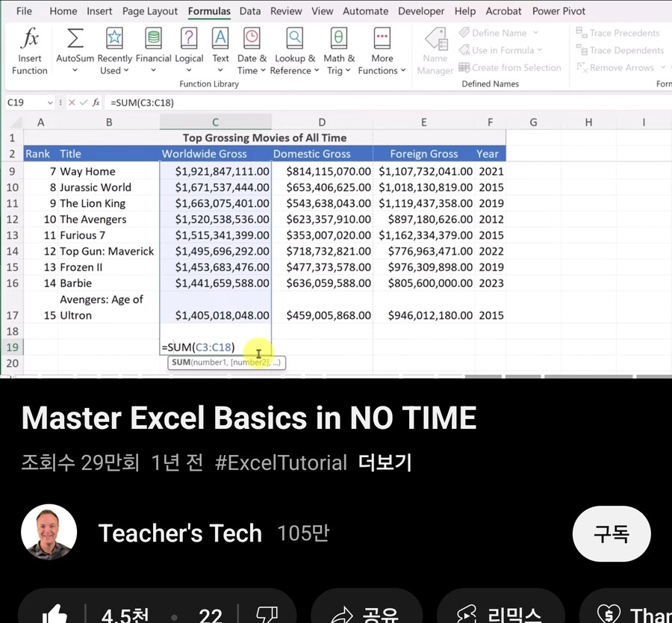This screenshot has width=672, height=623.
Task: Select The Lion King title cell
Action: tap(108, 203)
